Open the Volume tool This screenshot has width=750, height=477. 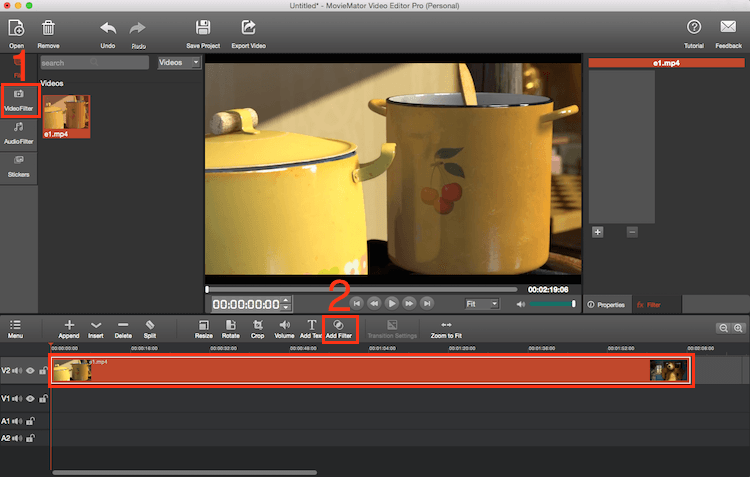tap(284, 329)
